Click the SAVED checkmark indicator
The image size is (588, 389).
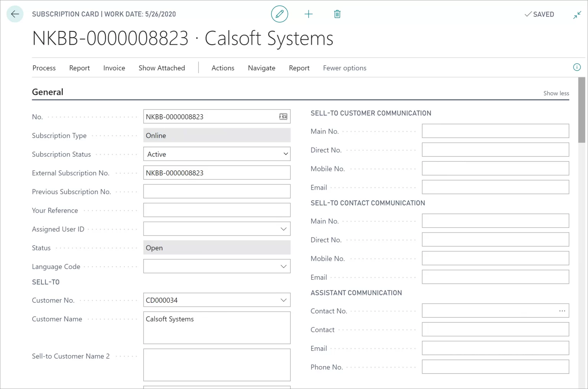click(x=539, y=14)
